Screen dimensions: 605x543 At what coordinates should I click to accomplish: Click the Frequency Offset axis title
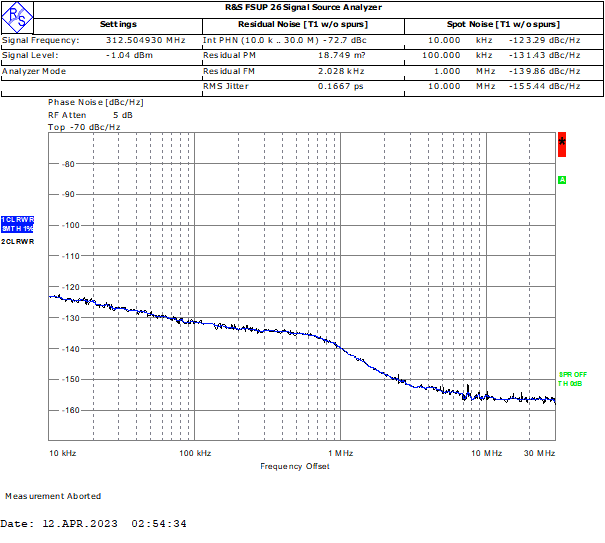295,466
